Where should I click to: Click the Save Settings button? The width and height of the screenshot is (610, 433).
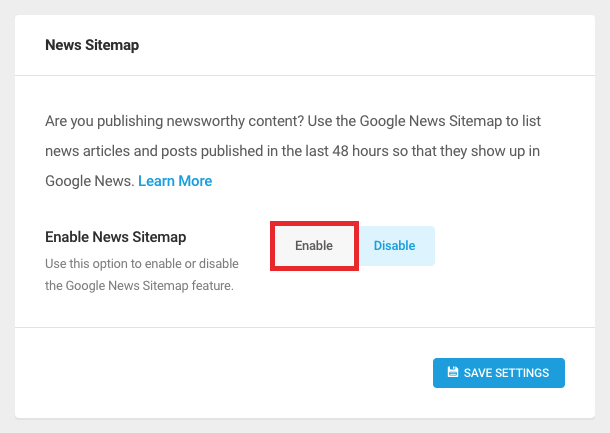click(x=499, y=373)
